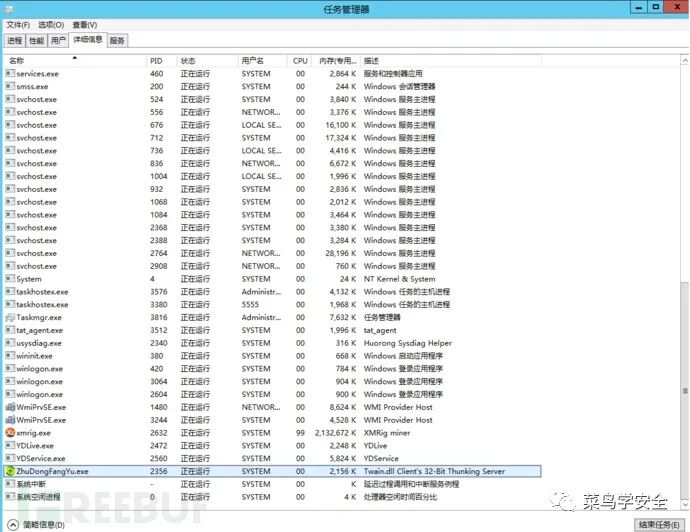Click icon of svchost.exe PID 2764
The height and width of the screenshot is (532, 690).
click(x=10, y=253)
